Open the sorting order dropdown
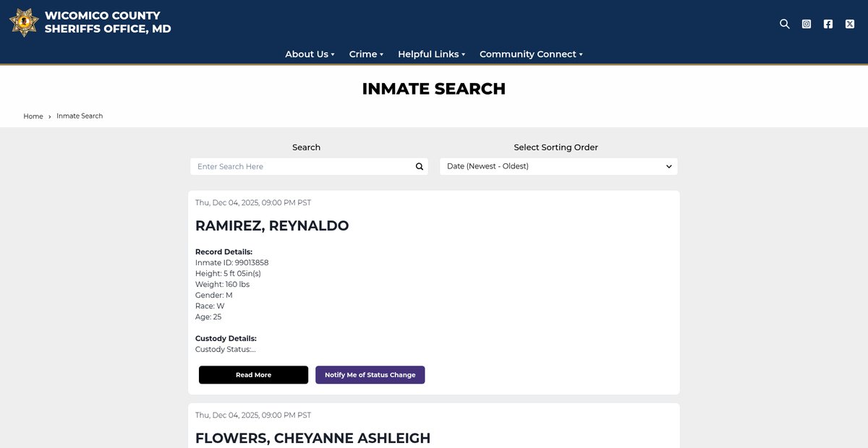This screenshot has width=868, height=448. 559,166
